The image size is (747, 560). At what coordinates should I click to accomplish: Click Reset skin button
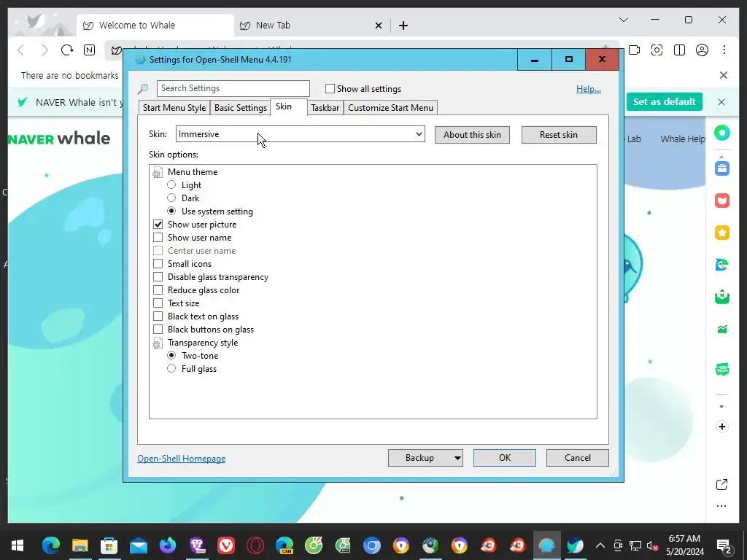tap(559, 135)
